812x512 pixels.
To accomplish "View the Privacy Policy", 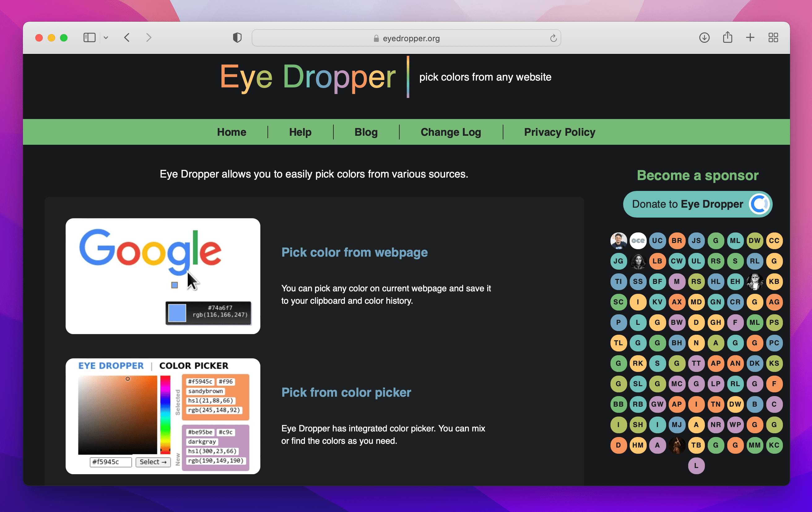I will pyautogui.click(x=559, y=132).
